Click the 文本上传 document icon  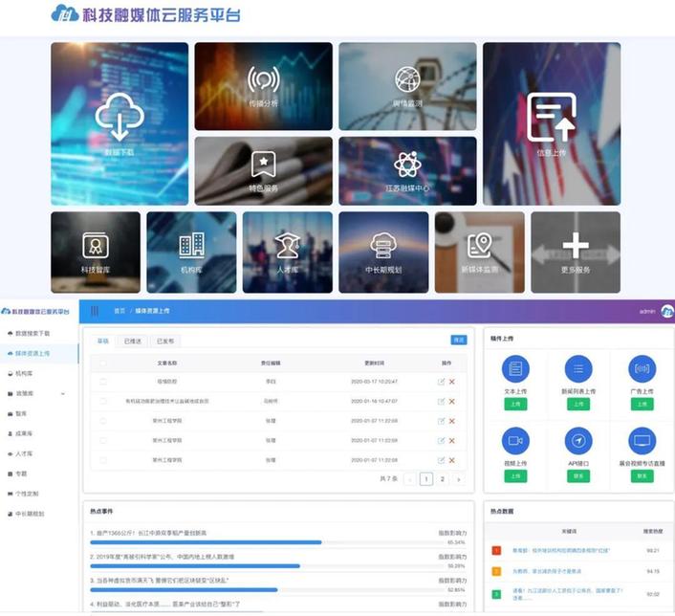tap(515, 368)
